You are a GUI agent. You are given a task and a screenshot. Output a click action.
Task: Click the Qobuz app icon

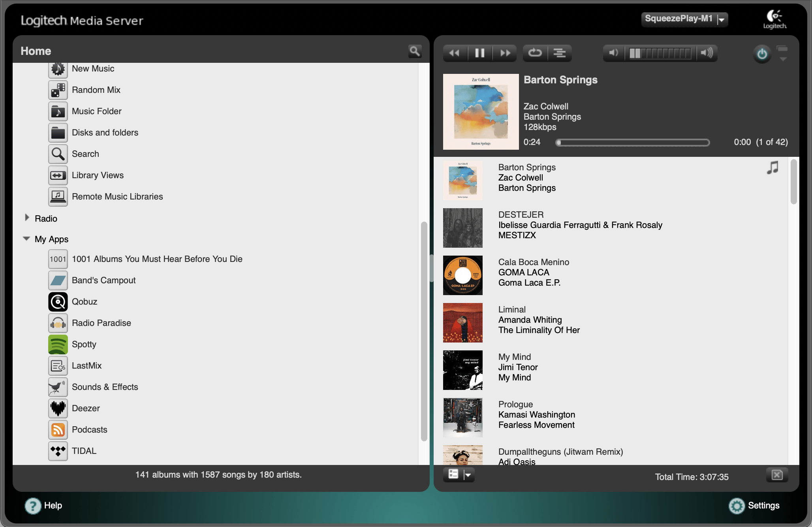coord(58,302)
